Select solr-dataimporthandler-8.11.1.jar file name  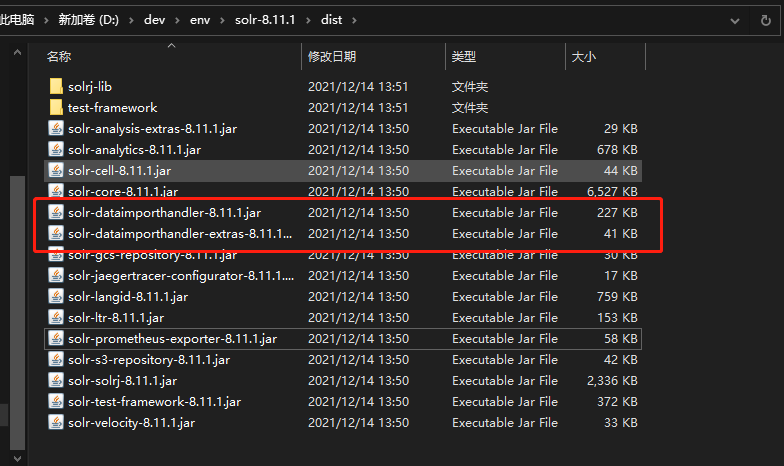click(164, 212)
